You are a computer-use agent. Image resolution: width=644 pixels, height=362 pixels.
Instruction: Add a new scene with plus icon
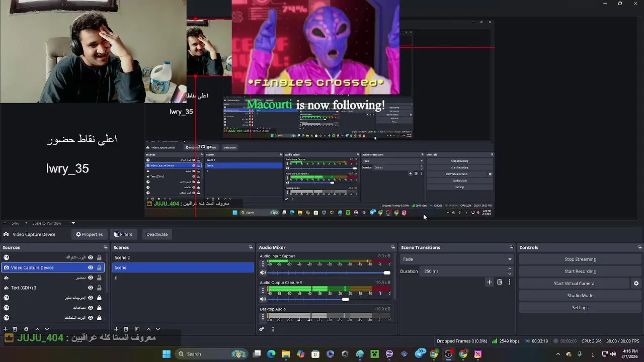click(x=116, y=329)
